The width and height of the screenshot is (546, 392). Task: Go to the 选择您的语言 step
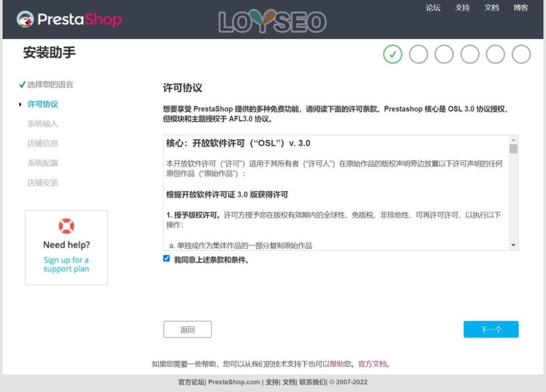click(50, 85)
